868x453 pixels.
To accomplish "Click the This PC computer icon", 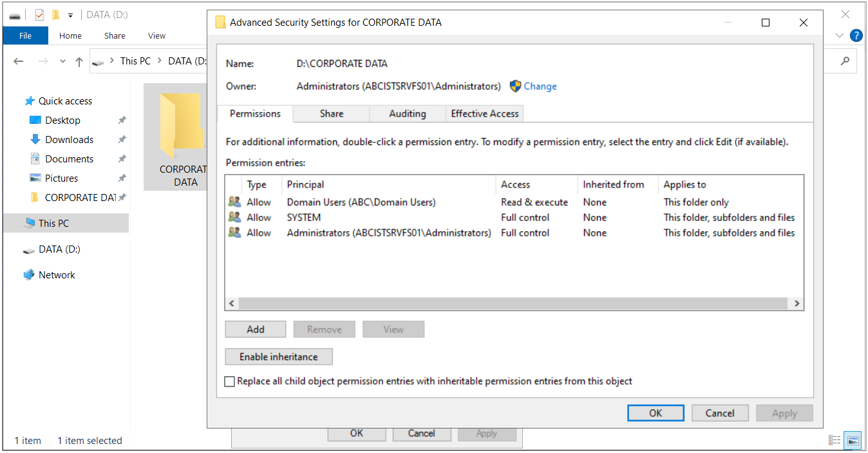I will (x=30, y=223).
